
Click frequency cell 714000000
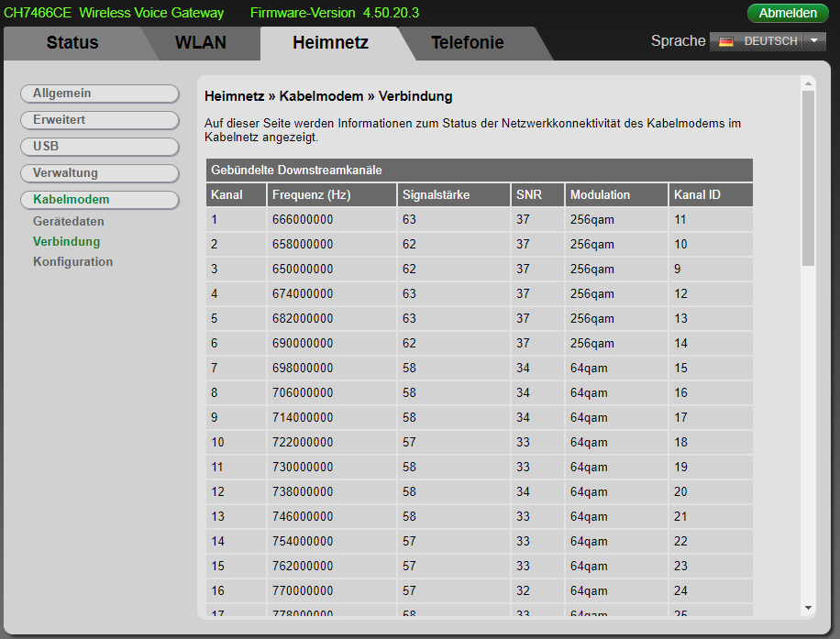332,417
